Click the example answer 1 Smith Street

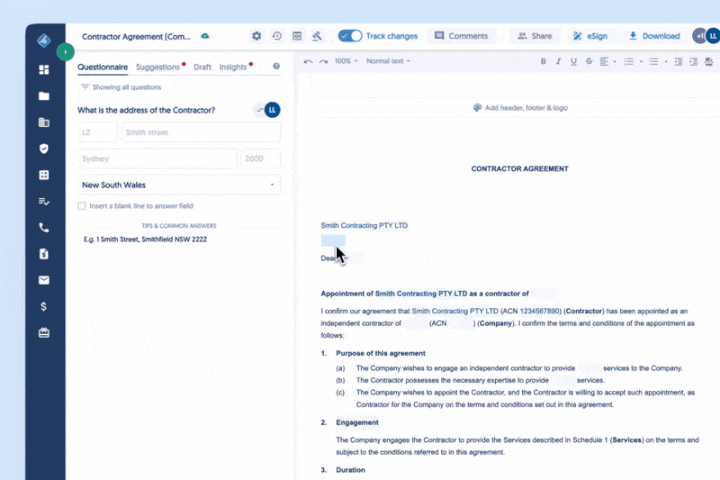(145, 239)
